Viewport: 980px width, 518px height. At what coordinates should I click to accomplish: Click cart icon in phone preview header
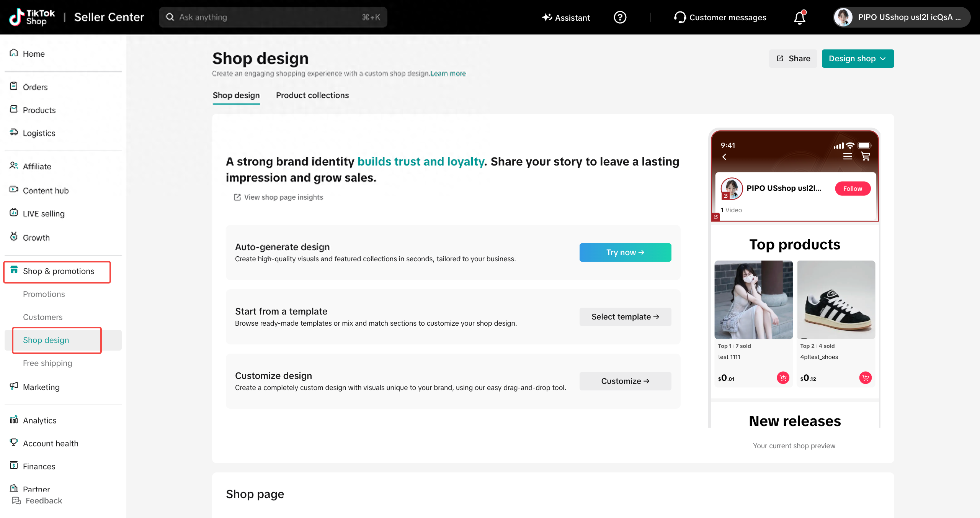tap(865, 156)
